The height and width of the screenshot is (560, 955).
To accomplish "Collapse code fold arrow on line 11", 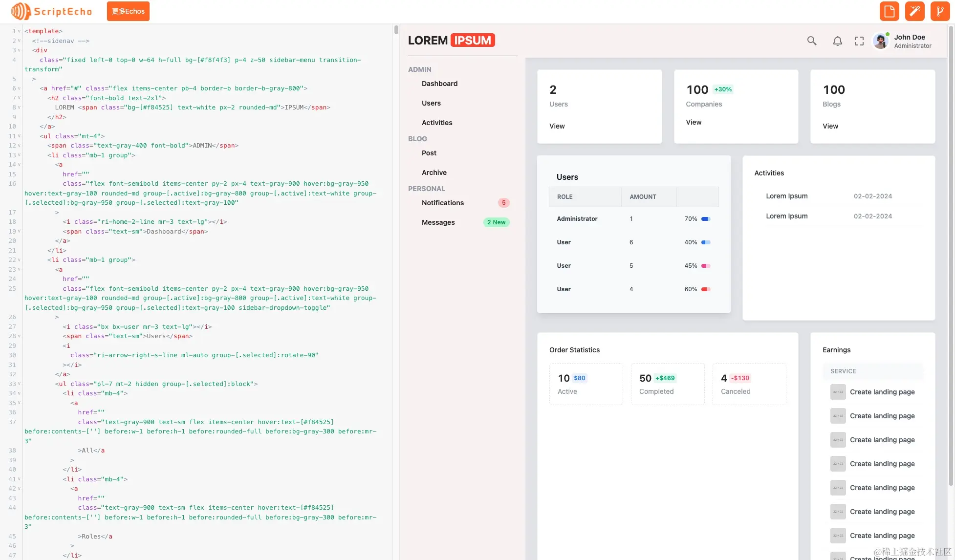I will (x=19, y=136).
